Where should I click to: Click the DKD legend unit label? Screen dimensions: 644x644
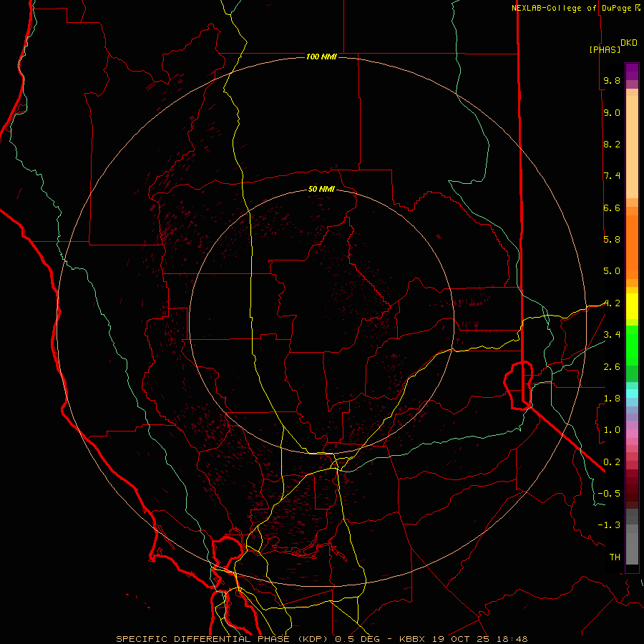[x=629, y=43]
